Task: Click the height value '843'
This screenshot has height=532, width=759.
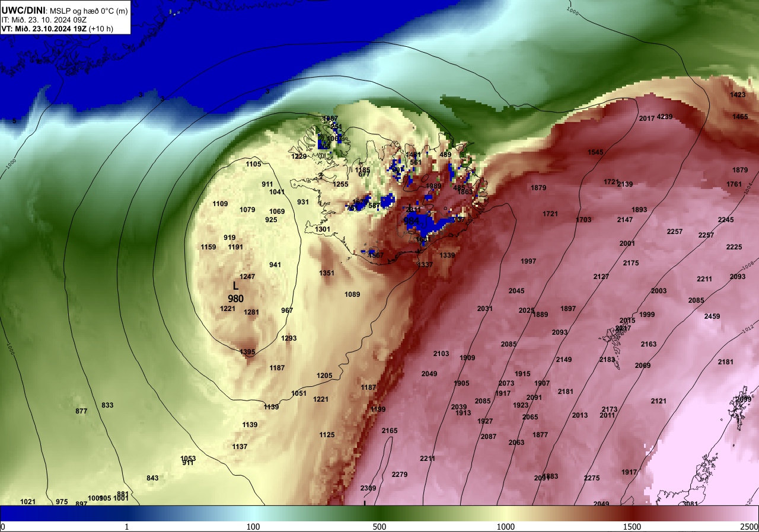Action: pyautogui.click(x=152, y=478)
